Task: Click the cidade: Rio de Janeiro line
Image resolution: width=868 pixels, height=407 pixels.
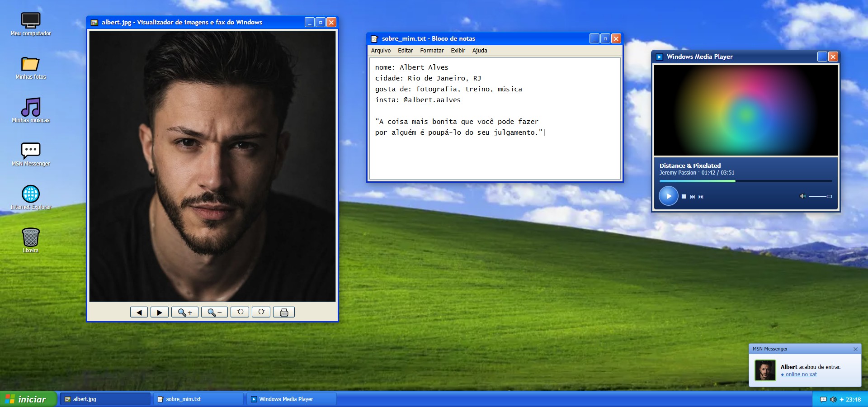Action: (x=428, y=78)
